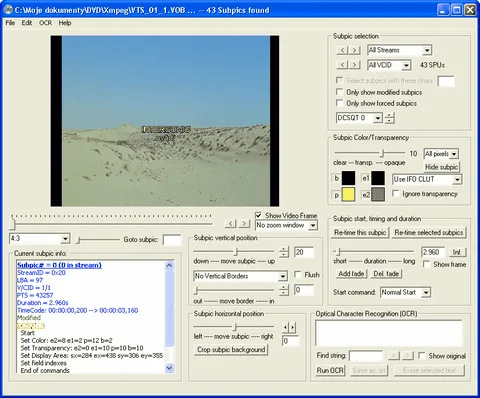Click previous subpic arrow below video frame

tap(231, 223)
